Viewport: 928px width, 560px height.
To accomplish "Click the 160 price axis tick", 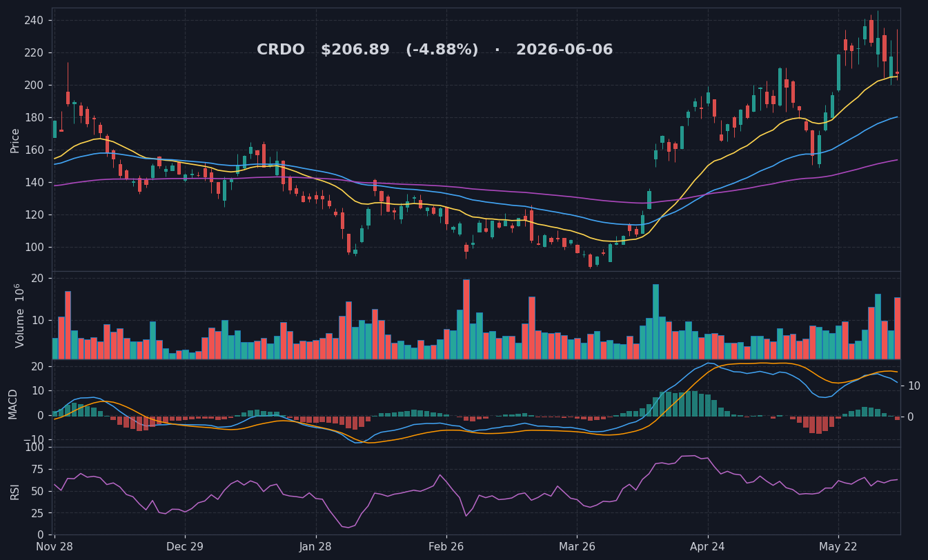I will click(x=34, y=150).
